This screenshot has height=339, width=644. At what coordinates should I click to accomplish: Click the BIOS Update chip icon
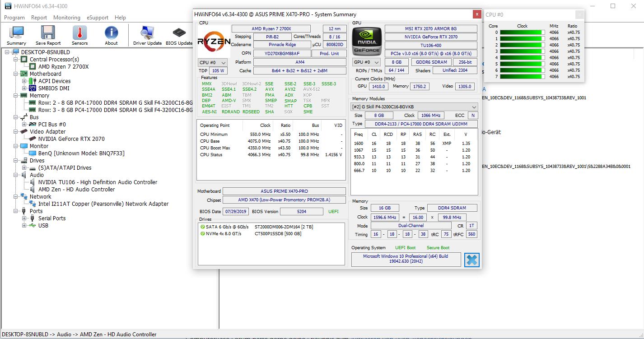[x=179, y=36]
